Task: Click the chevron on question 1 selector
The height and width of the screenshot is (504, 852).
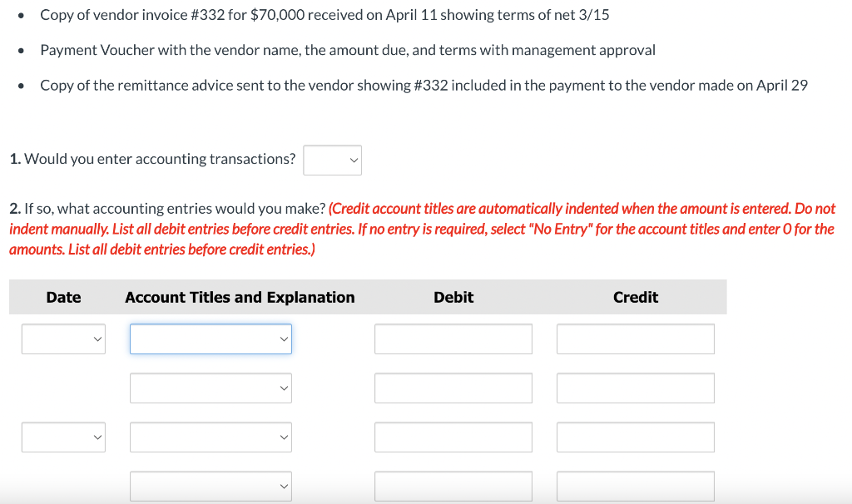Action: coord(354,160)
